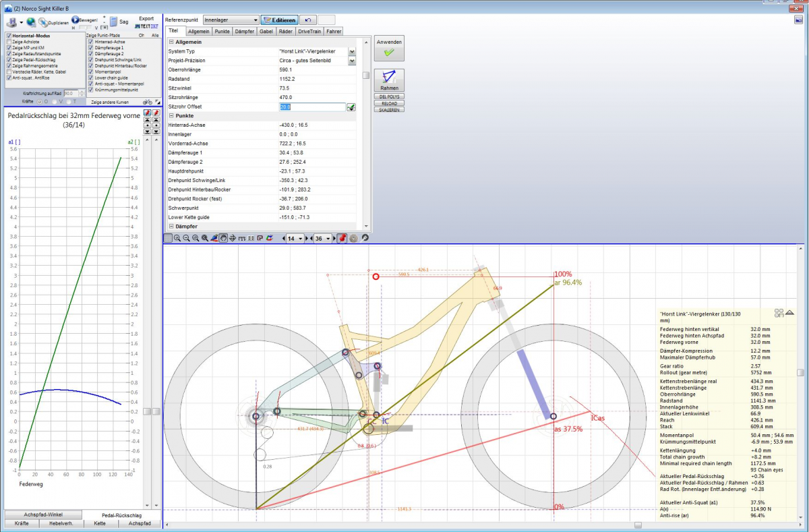The height and width of the screenshot is (532, 809).
Task: Click the zoom in magnifier icon
Action: click(x=177, y=239)
